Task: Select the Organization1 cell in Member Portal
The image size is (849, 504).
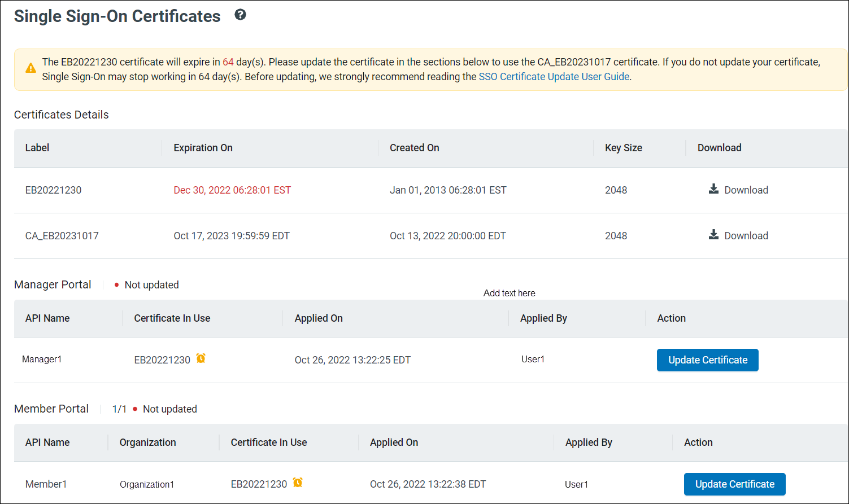Action: (x=147, y=484)
